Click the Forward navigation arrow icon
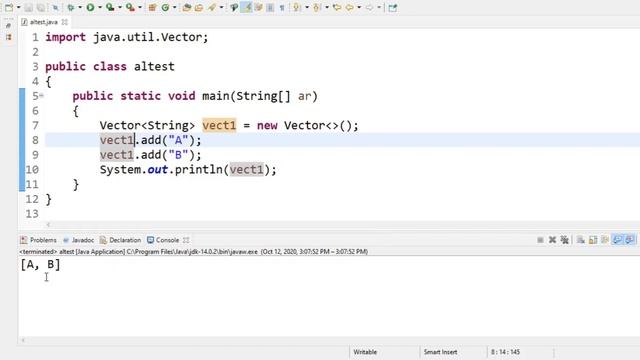 click(369, 7)
